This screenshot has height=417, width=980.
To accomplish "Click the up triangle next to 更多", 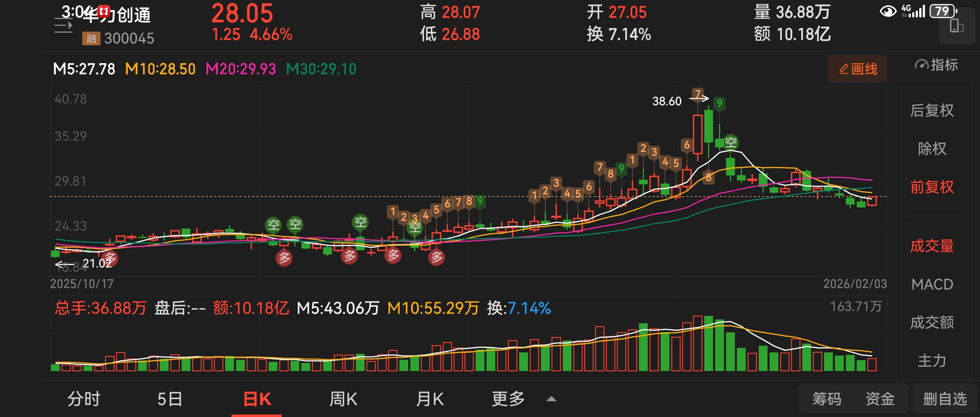I will (x=551, y=399).
